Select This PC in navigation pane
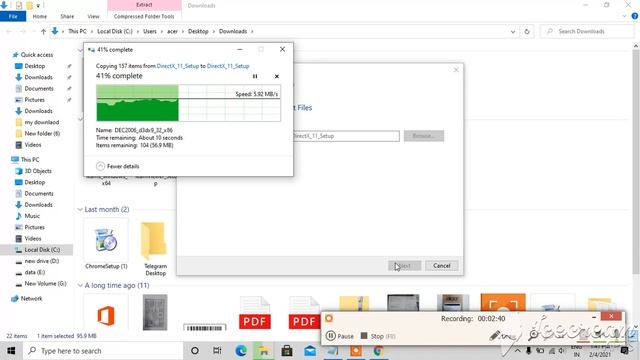Image resolution: width=640 pixels, height=360 pixels. 30,160
